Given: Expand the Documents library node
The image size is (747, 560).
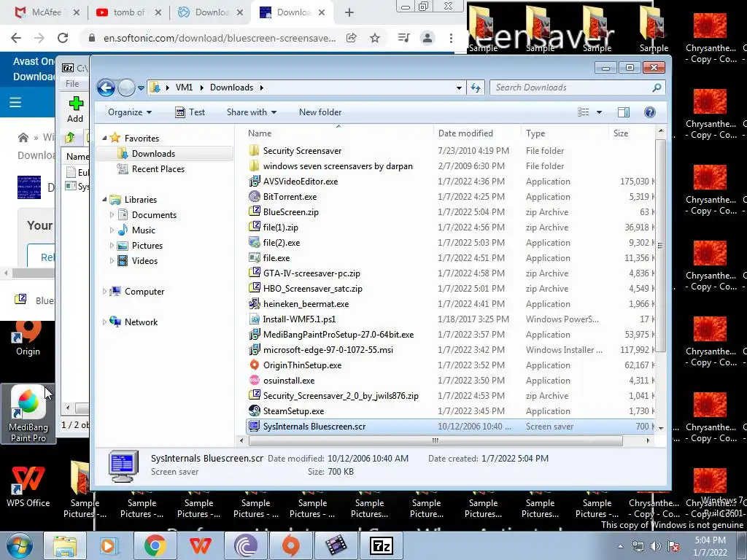Looking at the screenshot, I should [112, 215].
